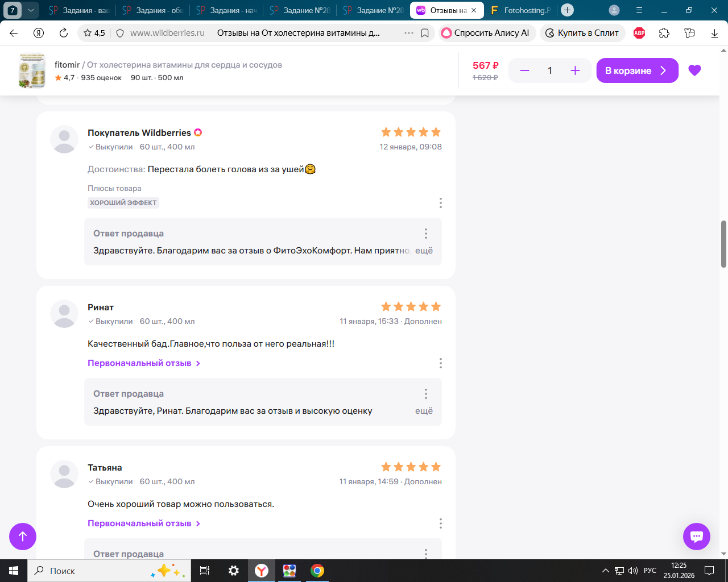Click the scroll-to-top arrow button

point(23,536)
